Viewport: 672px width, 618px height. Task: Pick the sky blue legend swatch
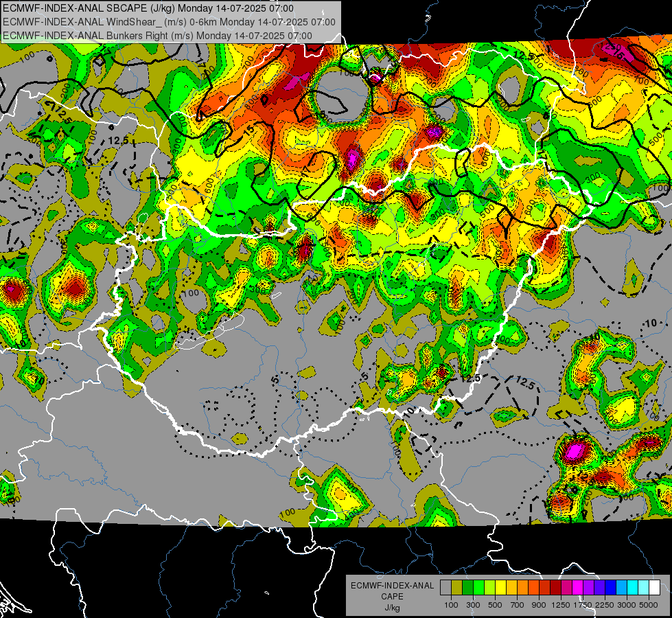(x=621, y=588)
